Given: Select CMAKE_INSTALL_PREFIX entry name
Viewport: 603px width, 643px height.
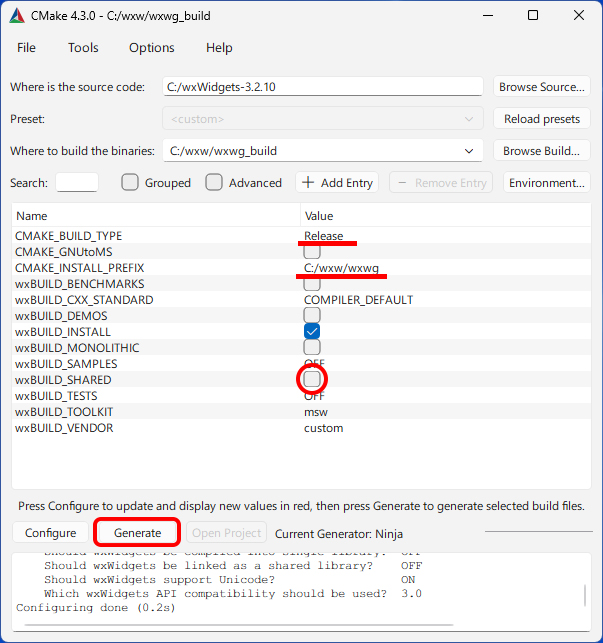Looking at the screenshot, I should (80, 268).
